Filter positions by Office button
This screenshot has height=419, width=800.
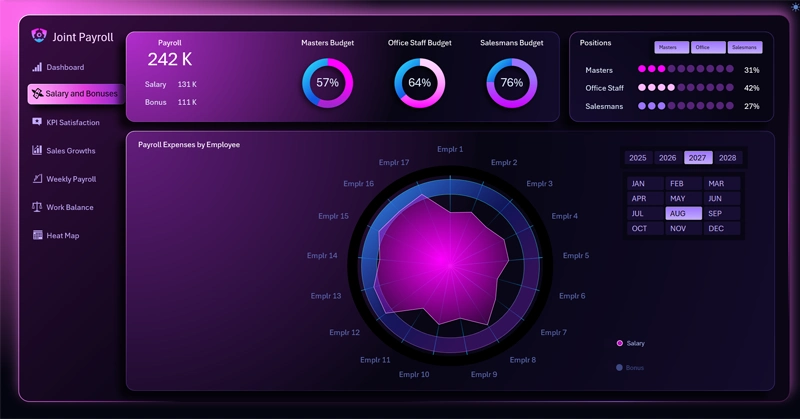708,47
